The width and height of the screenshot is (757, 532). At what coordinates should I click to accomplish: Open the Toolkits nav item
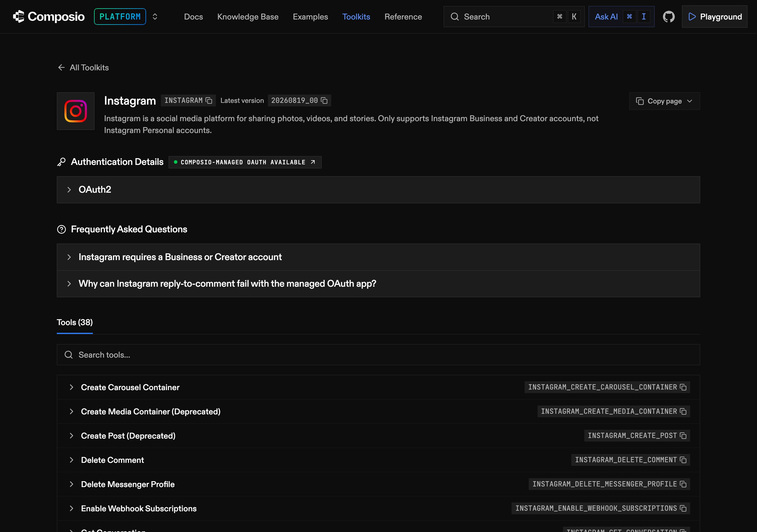coord(356,17)
